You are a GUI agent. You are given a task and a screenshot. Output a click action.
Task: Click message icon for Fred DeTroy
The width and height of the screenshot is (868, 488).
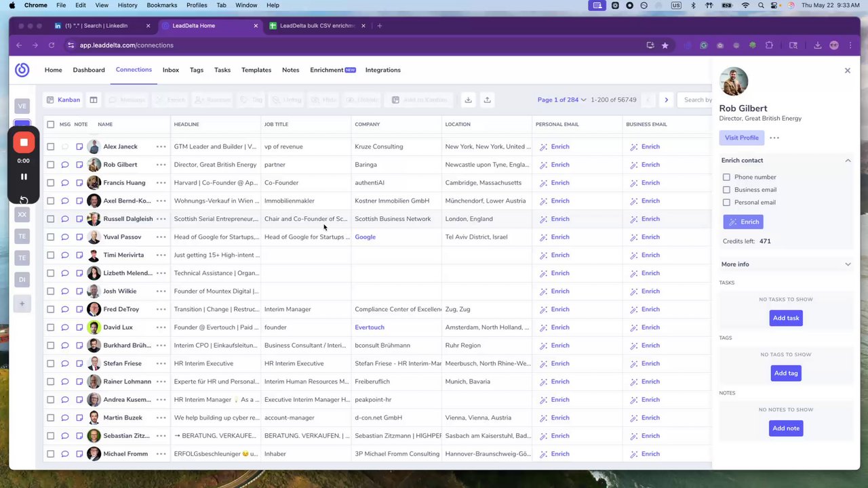click(x=65, y=309)
